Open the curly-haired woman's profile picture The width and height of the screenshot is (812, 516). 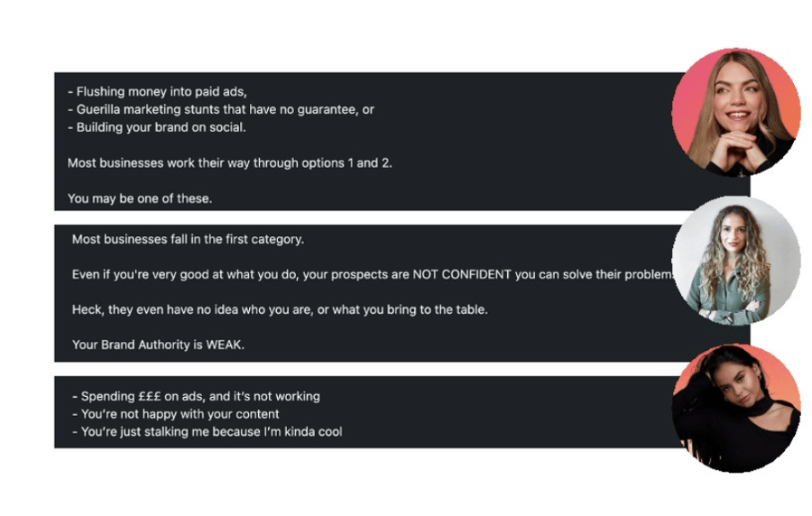tap(736, 261)
